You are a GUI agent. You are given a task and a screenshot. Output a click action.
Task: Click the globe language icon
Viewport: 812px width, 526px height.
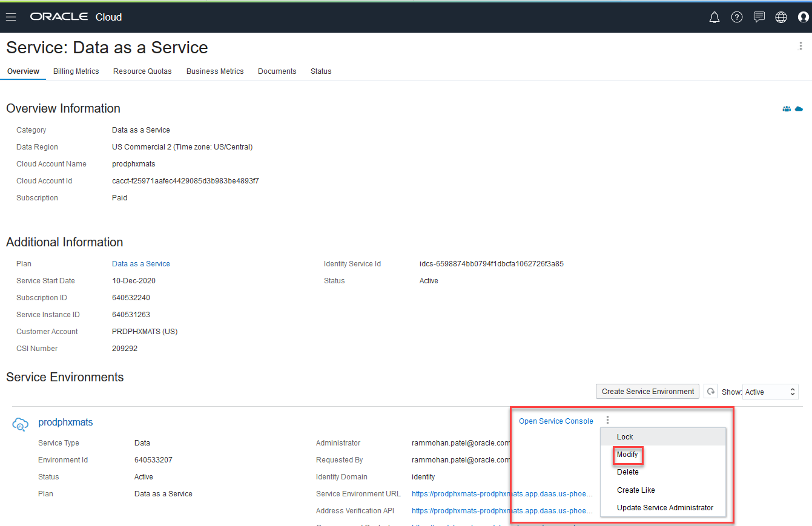(x=781, y=17)
